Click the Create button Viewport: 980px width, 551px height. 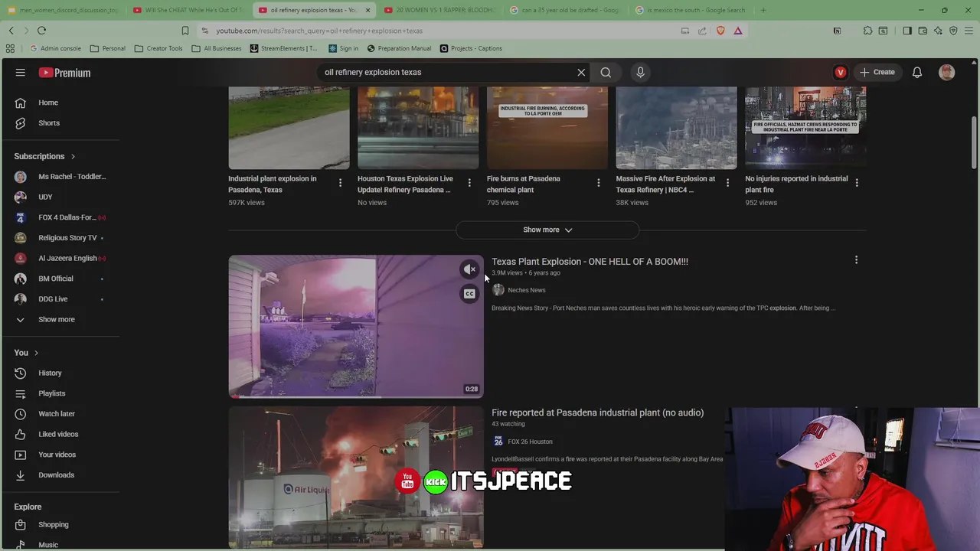[877, 73]
